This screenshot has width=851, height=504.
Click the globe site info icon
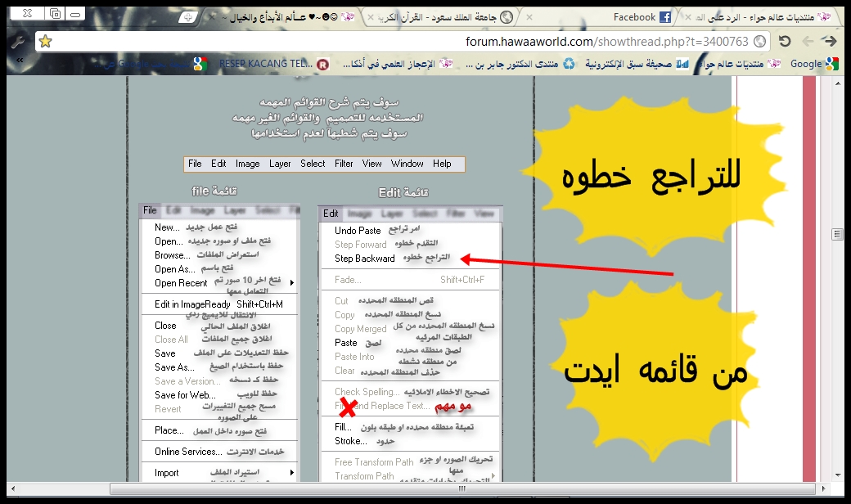click(760, 42)
